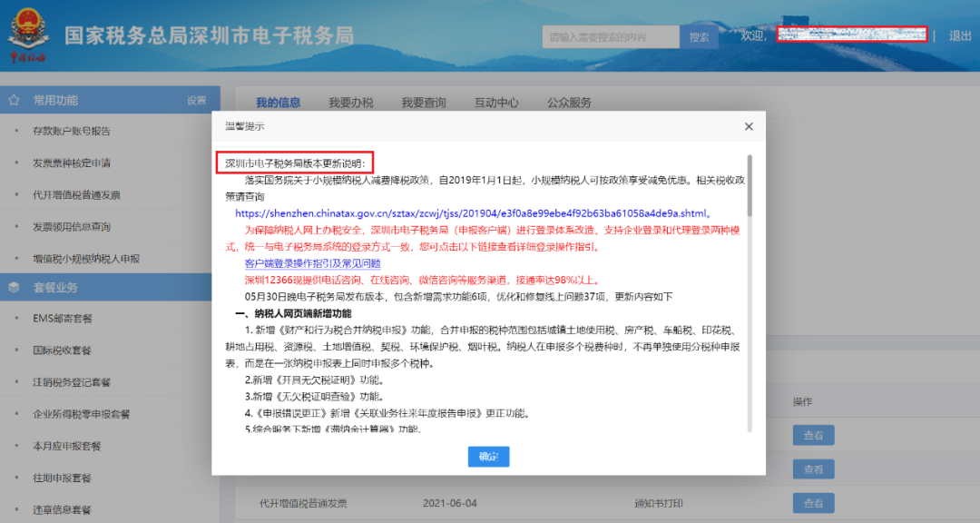This screenshot has height=523, width=980.
Task: Click the star icon beside 常用功能
Action: (14, 100)
